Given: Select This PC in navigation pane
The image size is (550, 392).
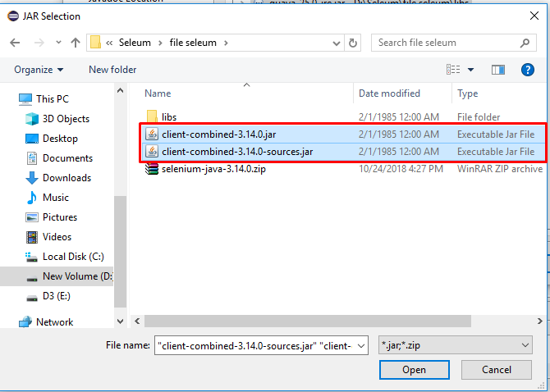Looking at the screenshot, I should 53,99.
